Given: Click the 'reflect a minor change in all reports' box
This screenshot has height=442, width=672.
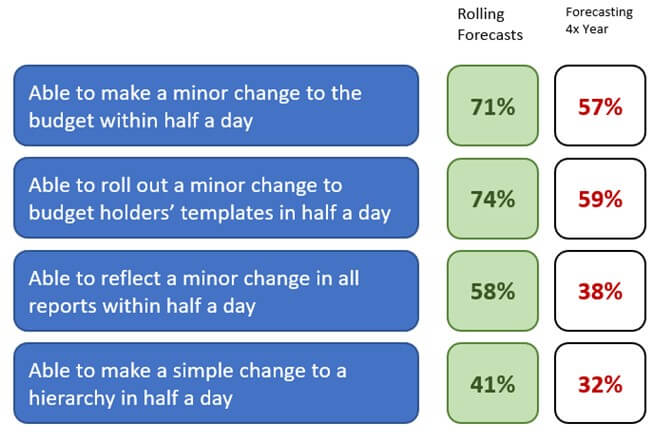Looking at the screenshot, I should coord(216,291).
